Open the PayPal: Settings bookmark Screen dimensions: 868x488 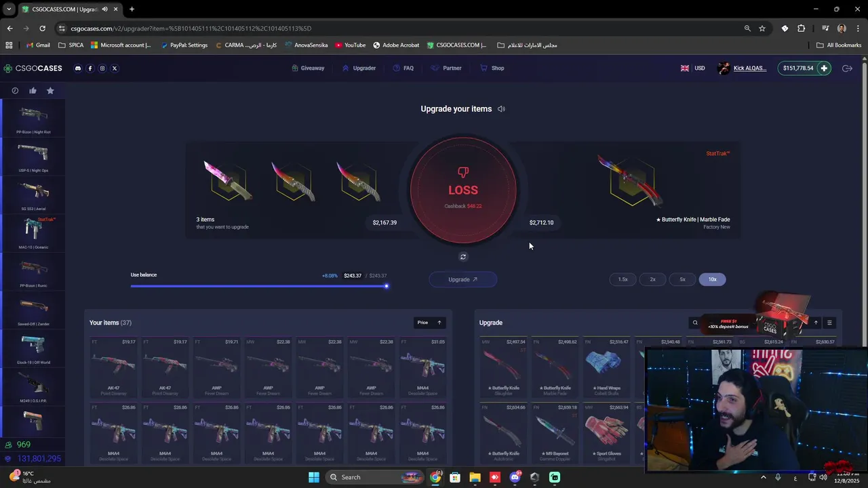coord(184,45)
